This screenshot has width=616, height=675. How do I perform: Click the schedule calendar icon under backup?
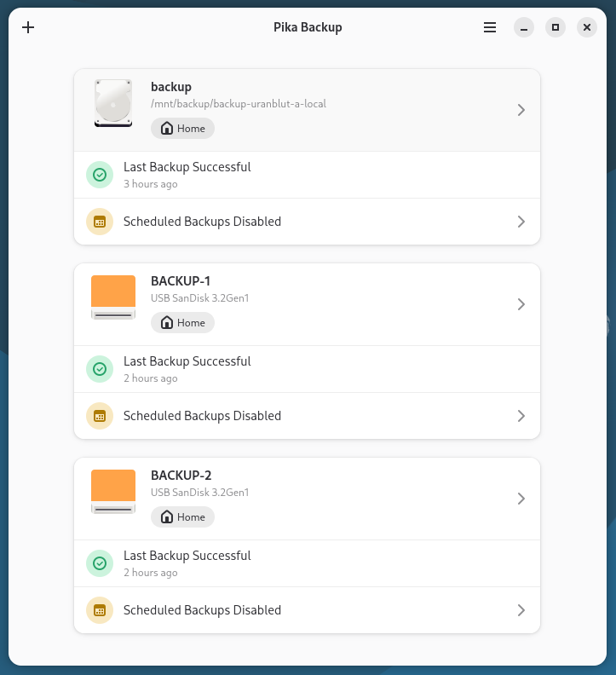point(100,222)
